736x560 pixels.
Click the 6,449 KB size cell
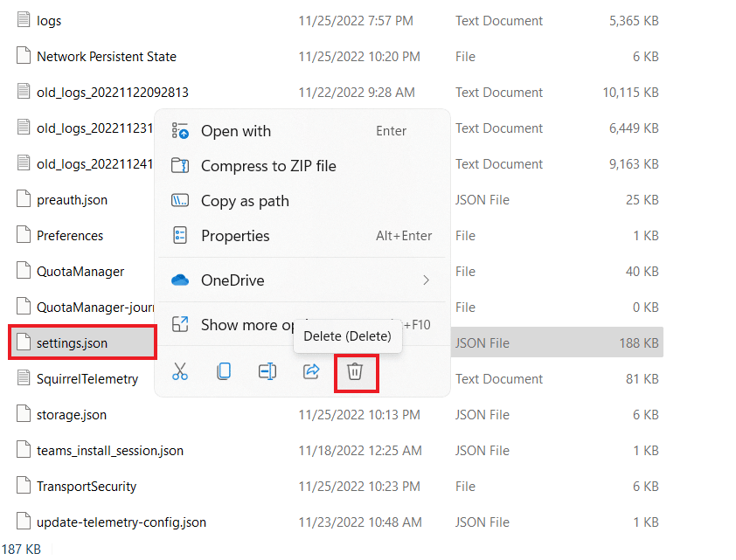tap(634, 128)
